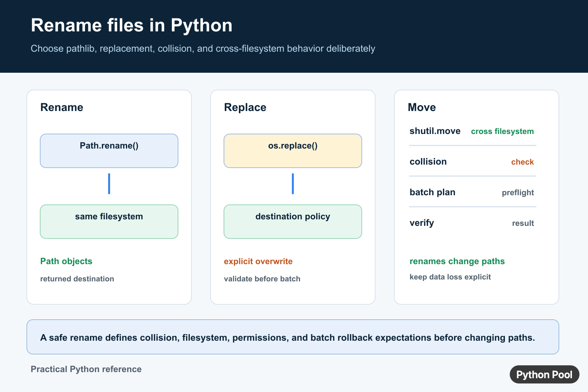Viewport: 588px width, 392px height.
Task: Click 'returned destination' caption
Action: tap(77, 279)
